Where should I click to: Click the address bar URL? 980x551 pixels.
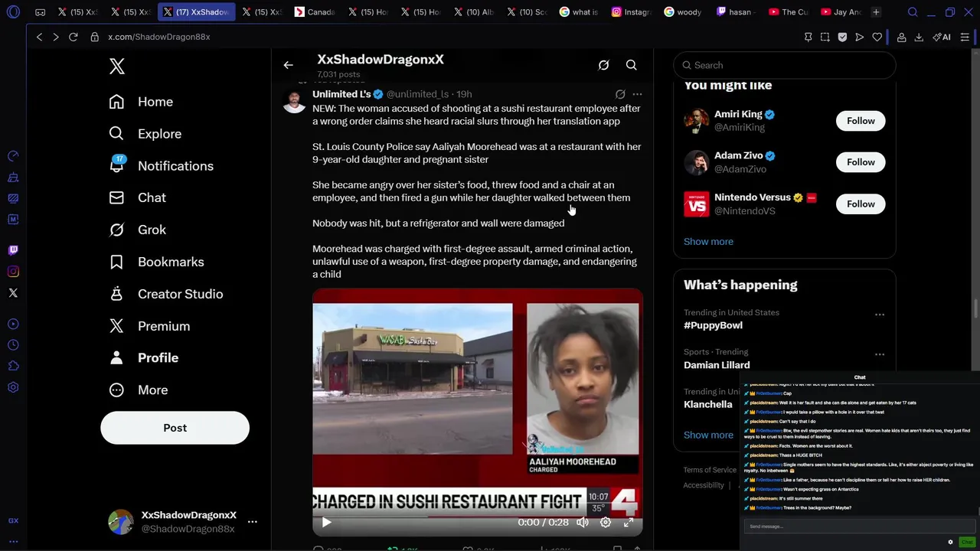[x=158, y=37]
